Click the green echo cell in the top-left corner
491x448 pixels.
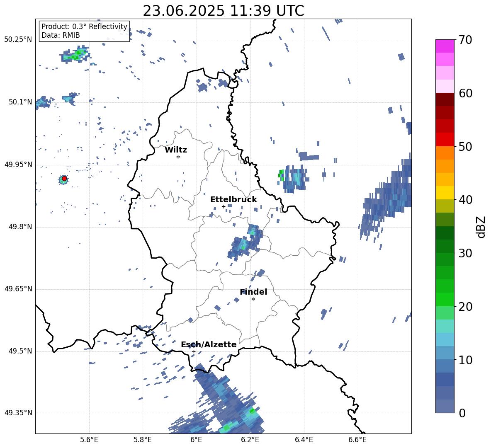[x=75, y=55]
